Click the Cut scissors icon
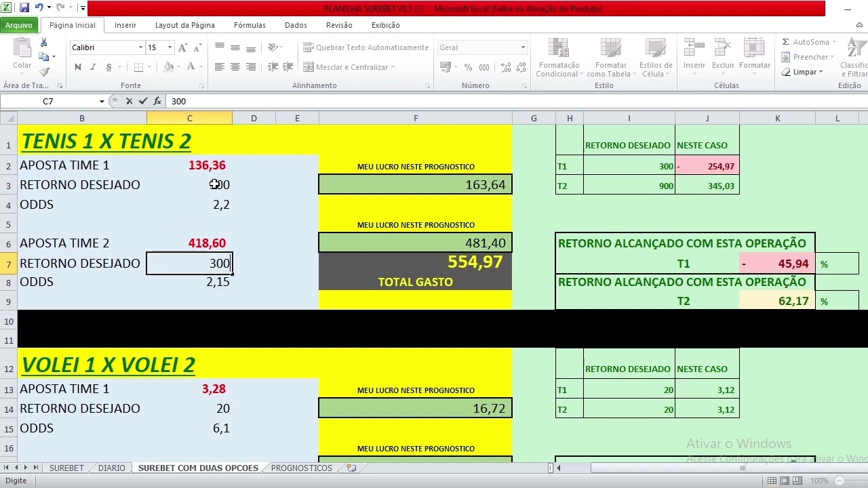This screenshot has width=868, height=488. [x=44, y=43]
